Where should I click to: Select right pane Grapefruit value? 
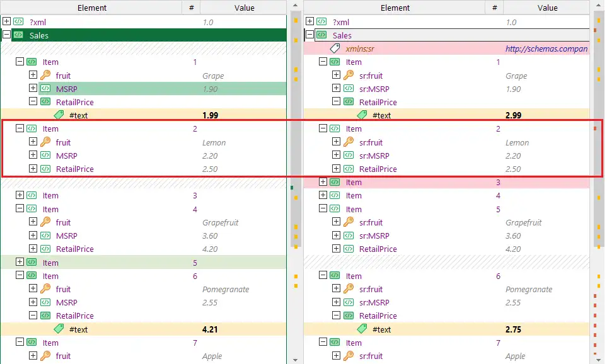click(523, 222)
